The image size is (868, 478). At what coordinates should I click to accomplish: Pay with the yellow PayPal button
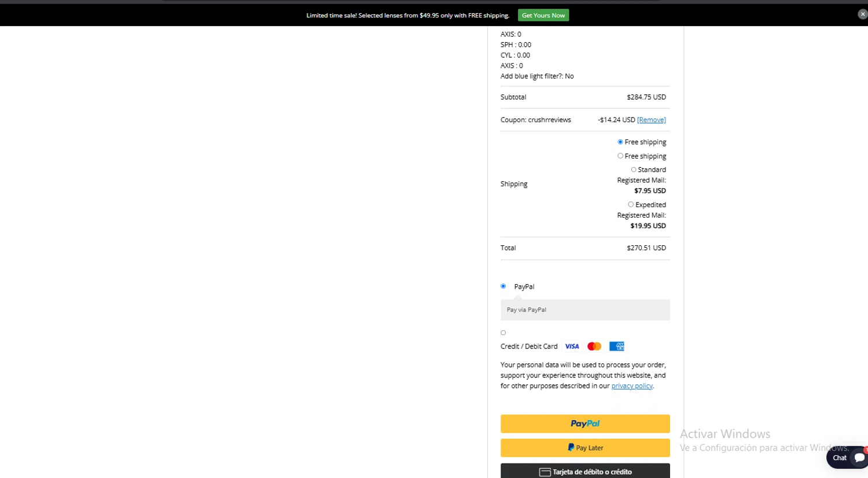click(585, 424)
